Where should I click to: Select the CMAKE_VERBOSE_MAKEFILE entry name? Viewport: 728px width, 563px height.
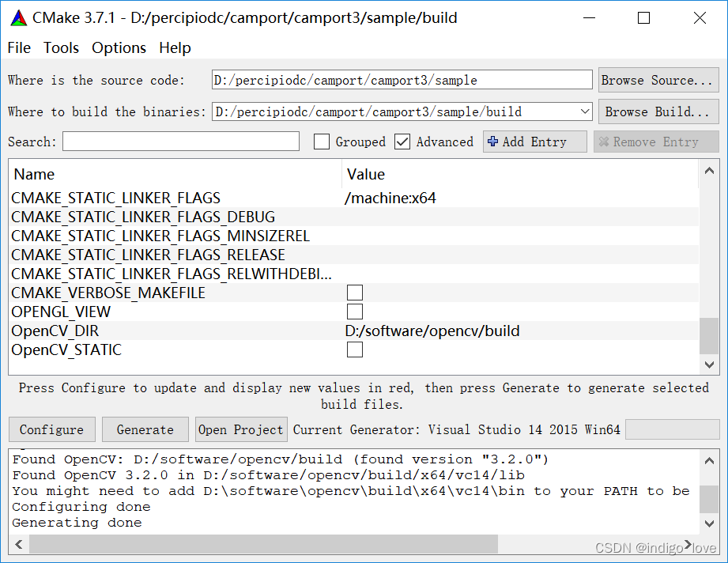point(108,293)
